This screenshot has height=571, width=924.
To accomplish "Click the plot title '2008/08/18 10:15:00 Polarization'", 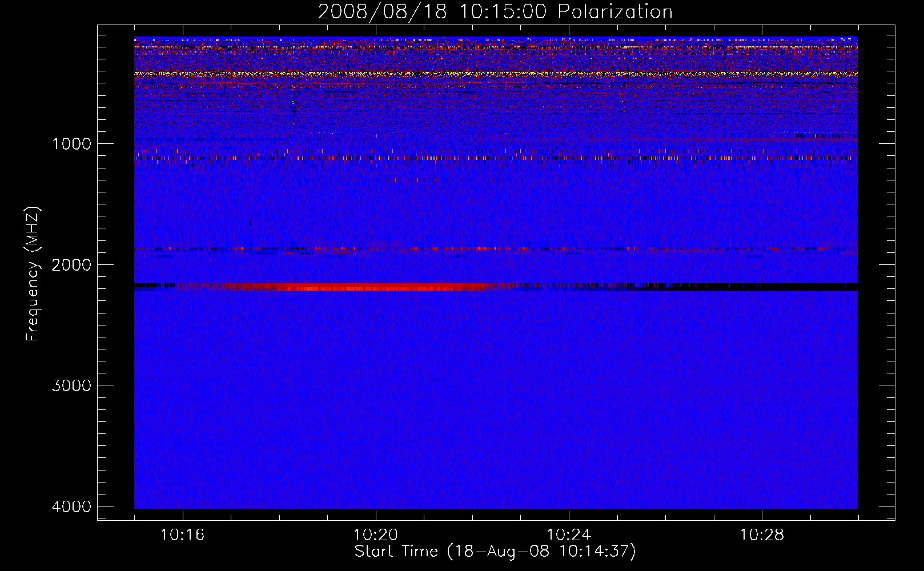I will click(495, 11).
